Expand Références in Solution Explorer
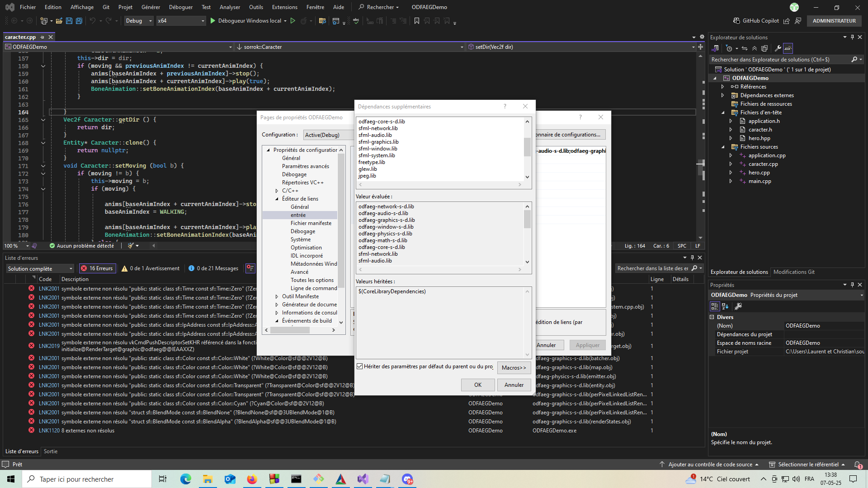 (x=722, y=87)
